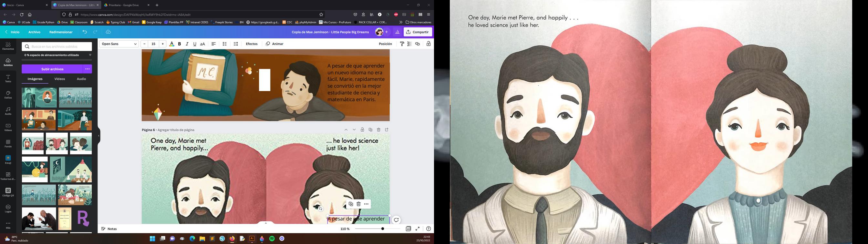Show more bookmarks overflow chevron

[401, 22]
